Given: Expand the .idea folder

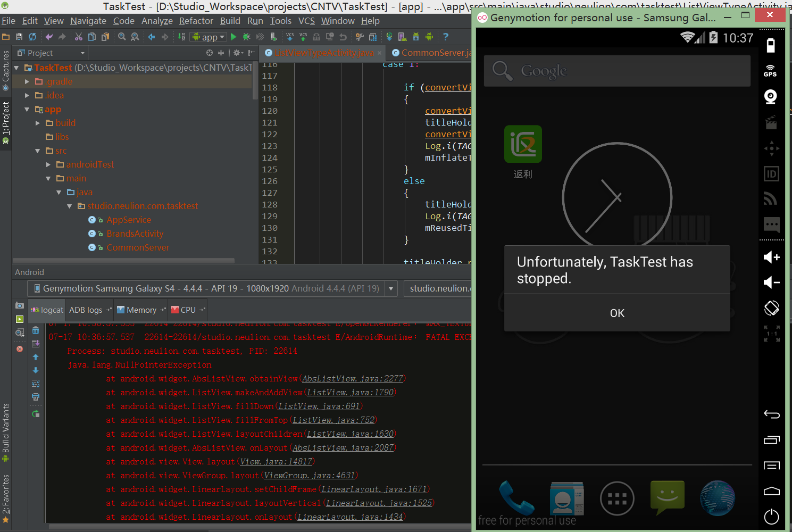Looking at the screenshot, I should (27, 95).
